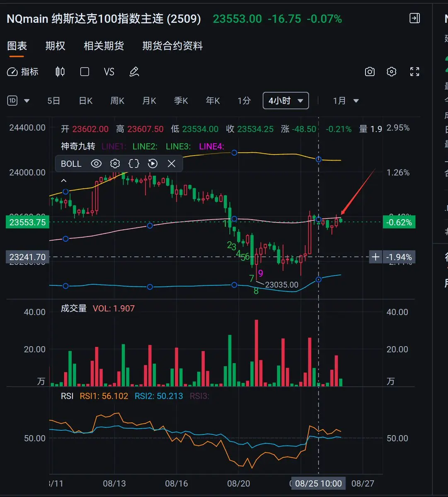Screen dimensions: 448x497
Task: Collapse indicator legend with the caret arrow
Action: click(x=64, y=181)
